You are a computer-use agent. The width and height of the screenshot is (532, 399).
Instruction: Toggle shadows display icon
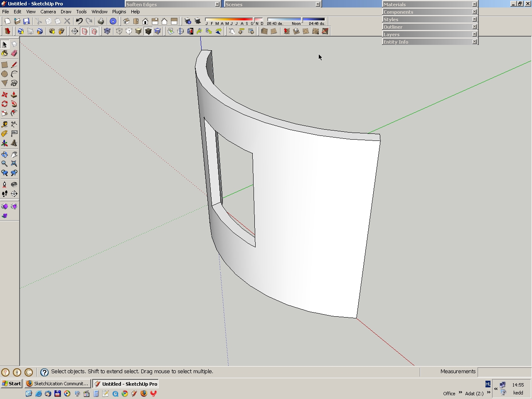[198, 21]
